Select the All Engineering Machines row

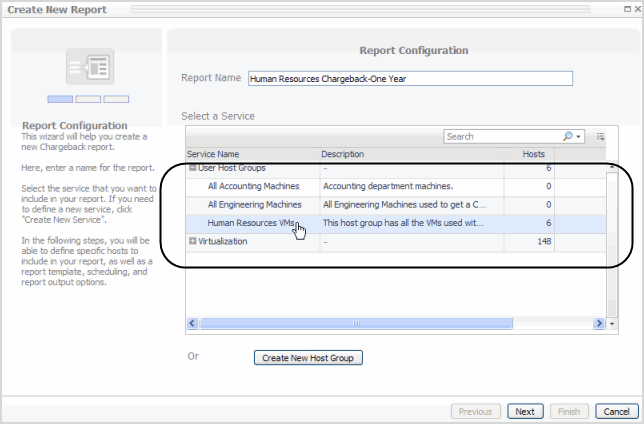click(x=396, y=205)
